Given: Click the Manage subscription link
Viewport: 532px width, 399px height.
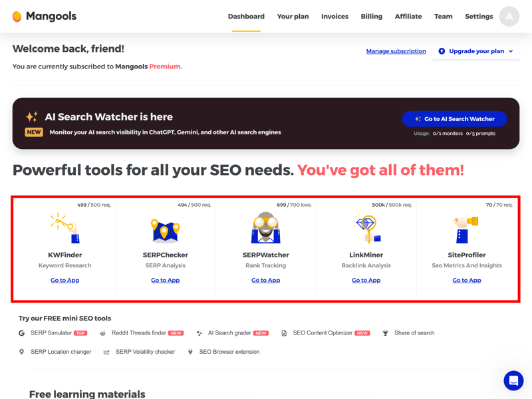Looking at the screenshot, I should pyautogui.click(x=396, y=51).
